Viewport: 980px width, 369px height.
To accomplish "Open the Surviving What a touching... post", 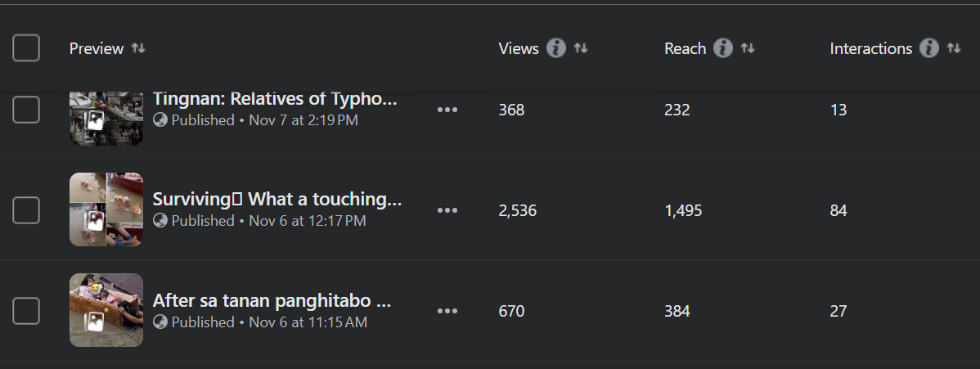I will point(276,200).
